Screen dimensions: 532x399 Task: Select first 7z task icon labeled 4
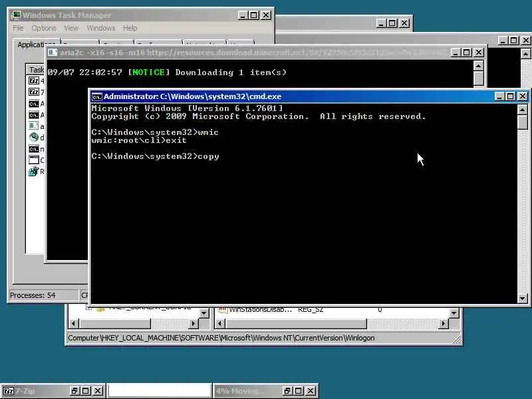click(x=34, y=80)
